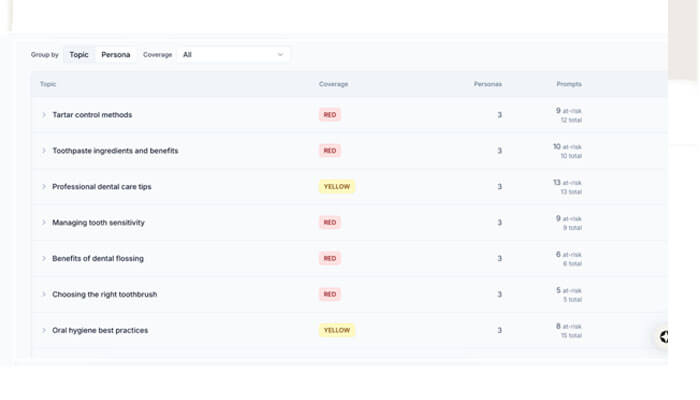The image size is (700, 400).
Task: Select the Oral hygiene best practices topic name
Action: click(x=100, y=330)
